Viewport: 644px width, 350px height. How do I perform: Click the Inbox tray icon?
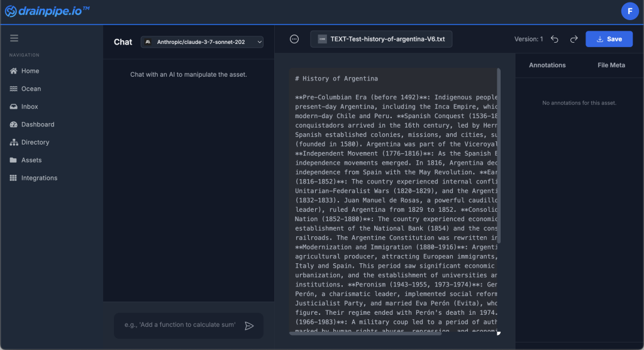(x=14, y=107)
